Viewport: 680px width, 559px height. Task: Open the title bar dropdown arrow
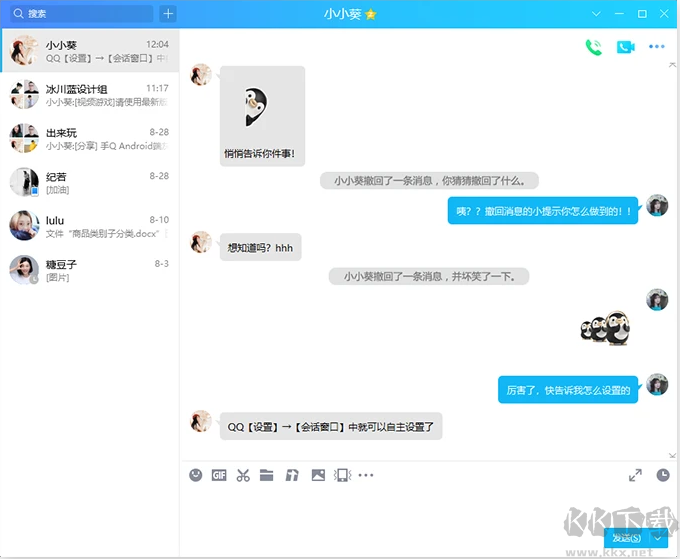click(596, 14)
